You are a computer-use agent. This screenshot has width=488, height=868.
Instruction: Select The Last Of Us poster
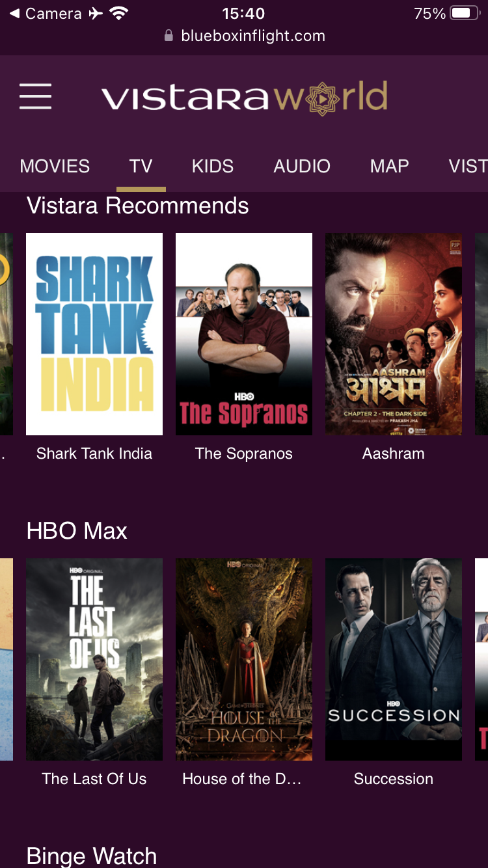pyautogui.click(x=94, y=659)
